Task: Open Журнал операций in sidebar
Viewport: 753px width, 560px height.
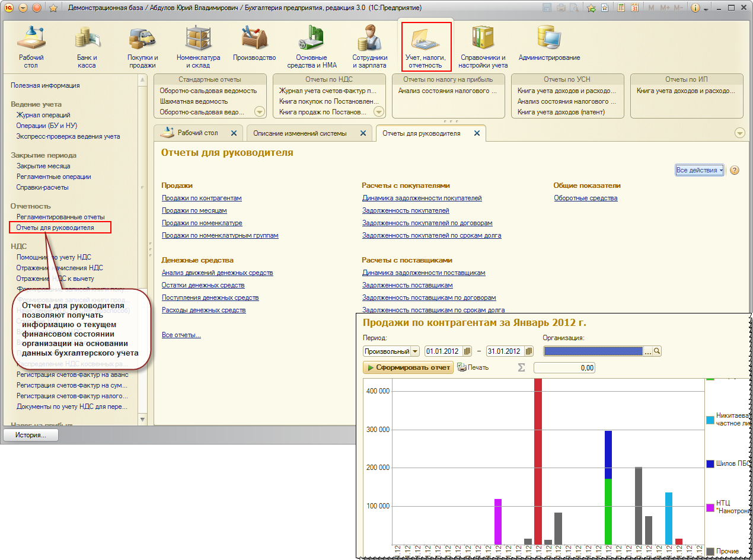Action: tap(43, 115)
